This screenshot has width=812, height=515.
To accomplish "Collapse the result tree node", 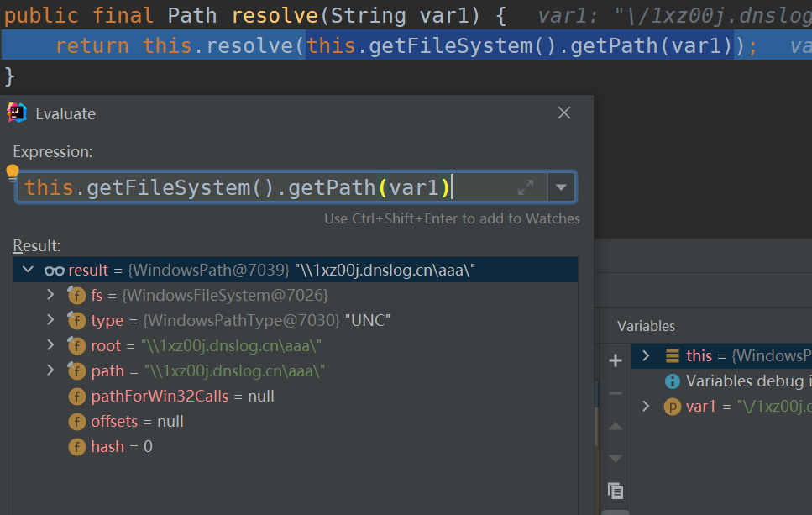I will click(28, 270).
